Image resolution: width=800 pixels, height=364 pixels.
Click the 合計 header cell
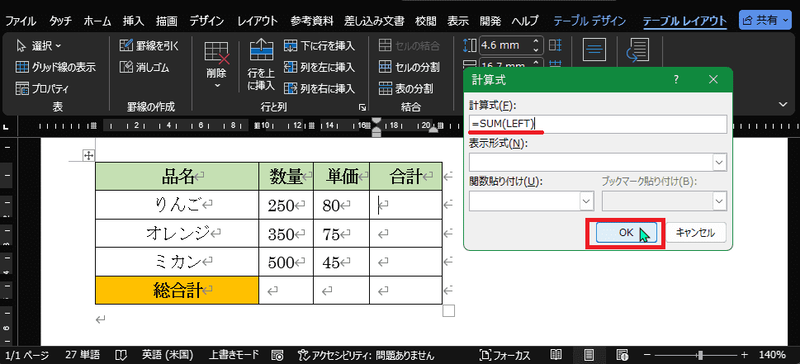pos(406,177)
